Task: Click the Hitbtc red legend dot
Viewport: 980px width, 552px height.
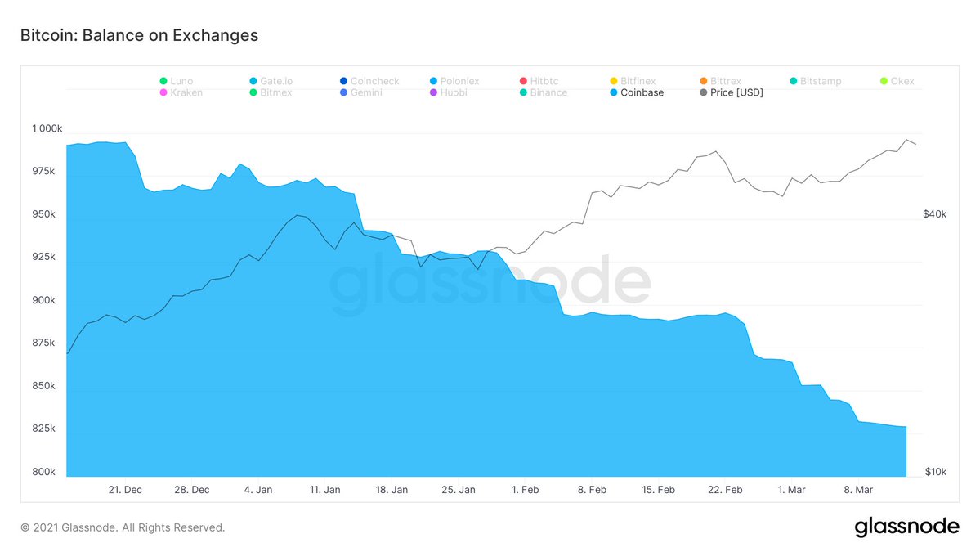Action: (x=523, y=81)
